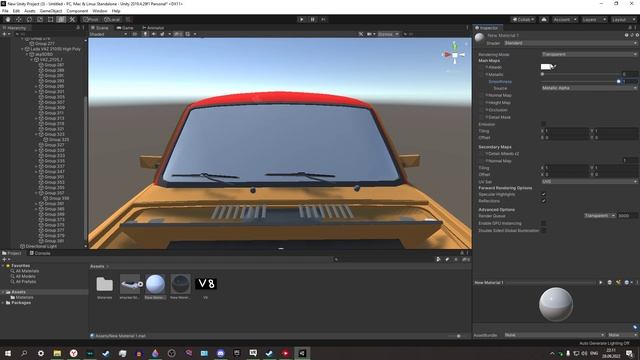
Task: Open the Gizmos dropdown
Action: 388,34
